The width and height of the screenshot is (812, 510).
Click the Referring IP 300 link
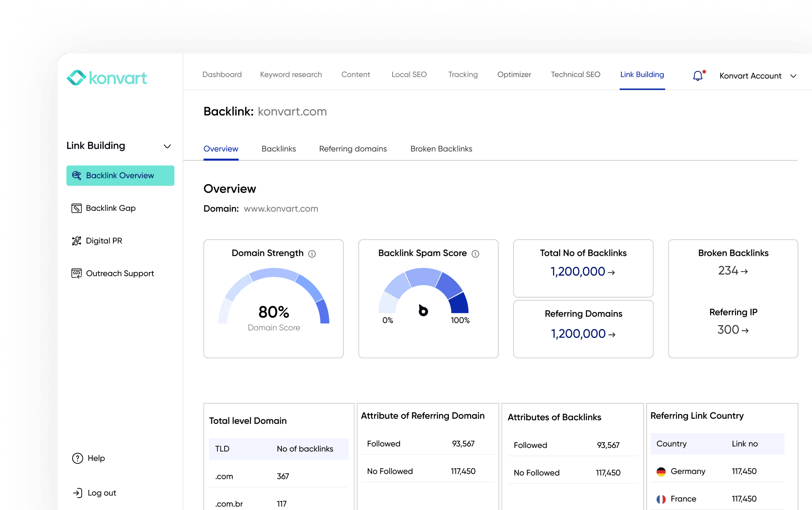[x=733, y=330]
